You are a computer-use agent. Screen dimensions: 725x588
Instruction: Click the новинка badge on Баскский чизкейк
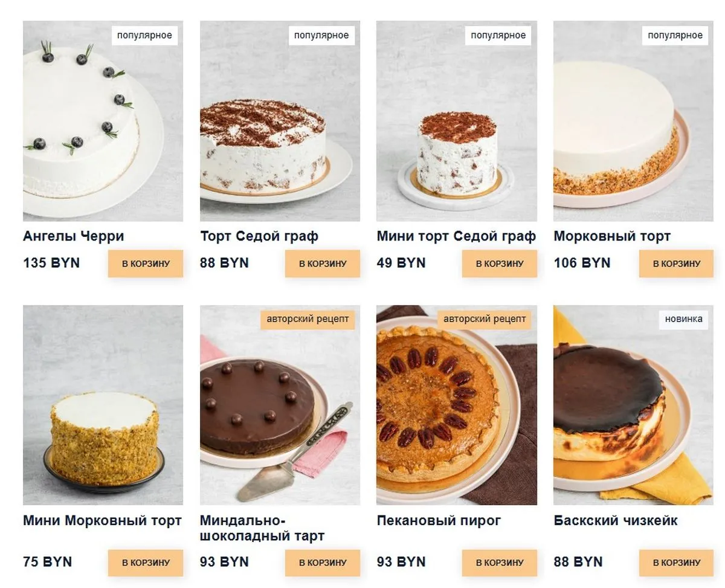(x=684, y=318)
